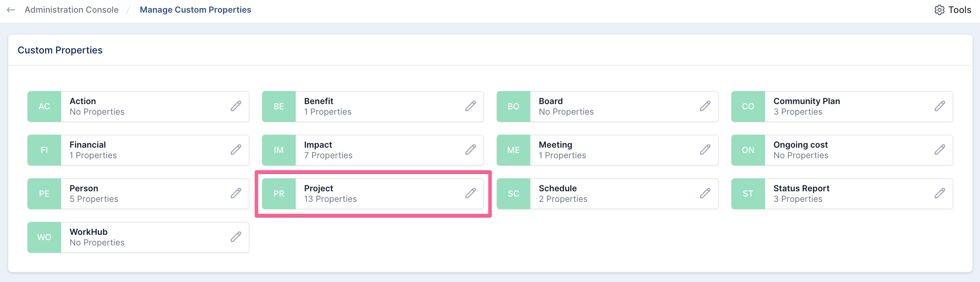
Task: Click the Board pencil edit icon
Action: click(705, 106)
